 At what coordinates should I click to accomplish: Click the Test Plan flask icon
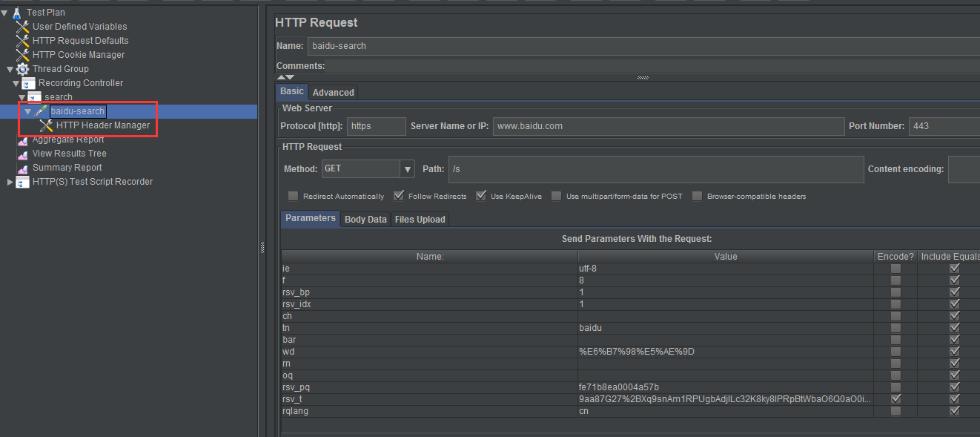(17, 13)
